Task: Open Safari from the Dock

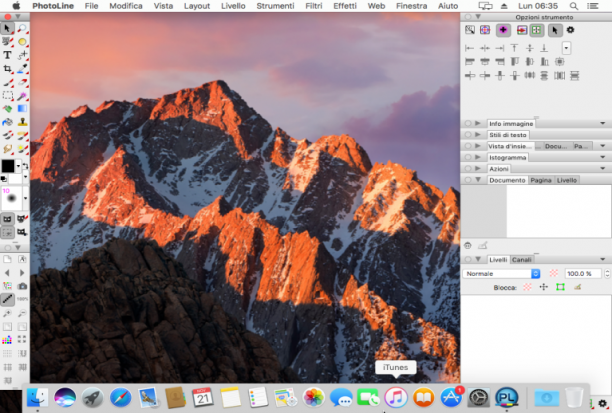Action: [x=120, y=397]
